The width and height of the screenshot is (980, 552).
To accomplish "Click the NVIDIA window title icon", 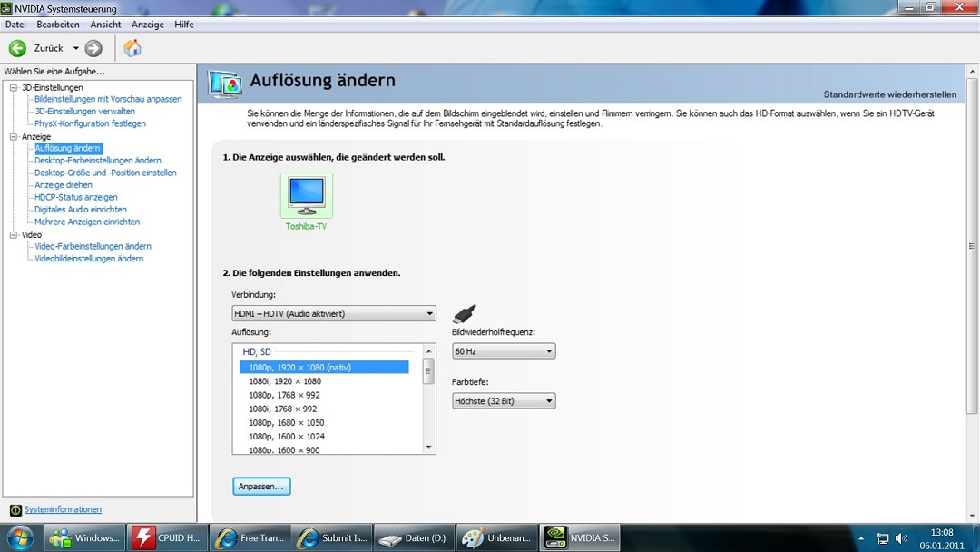I will [x=6, y=8].
